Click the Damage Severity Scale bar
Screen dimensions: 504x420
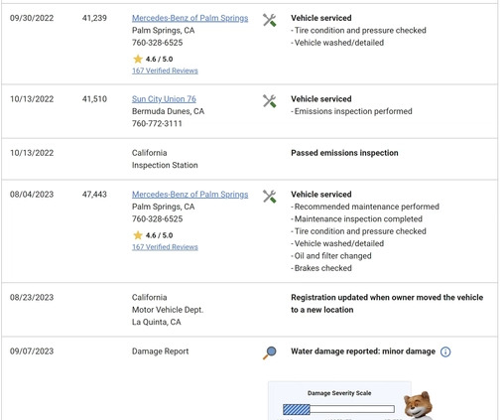coord(338,409)
